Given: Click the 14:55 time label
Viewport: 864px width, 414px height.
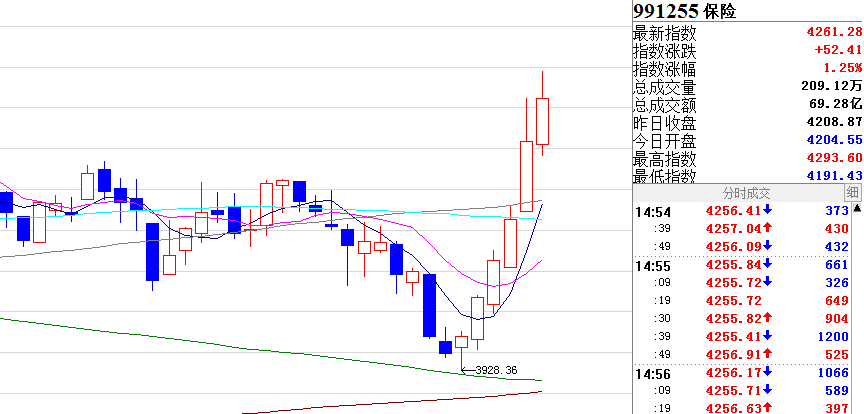Looking at the screenshot, I should 652,265.
